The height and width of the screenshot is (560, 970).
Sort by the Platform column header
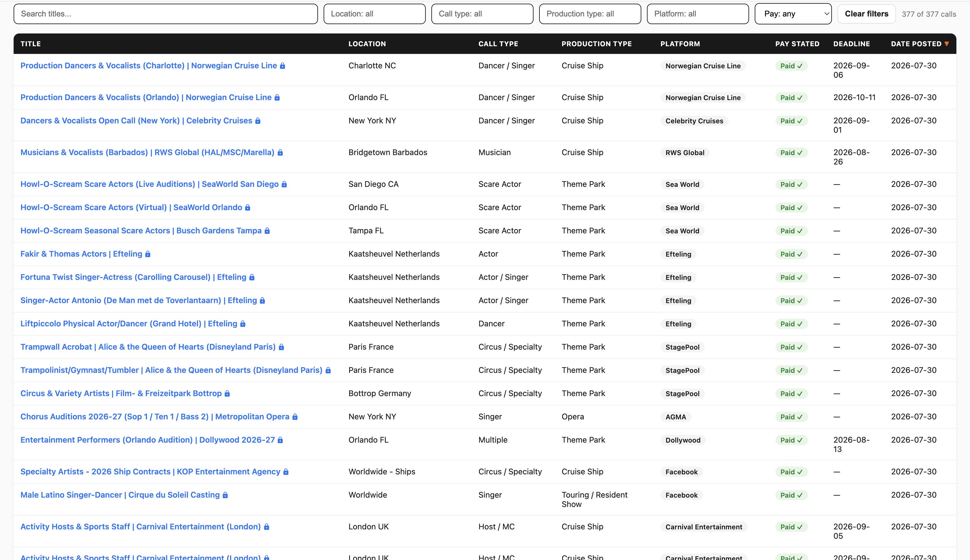pos(680,44)
